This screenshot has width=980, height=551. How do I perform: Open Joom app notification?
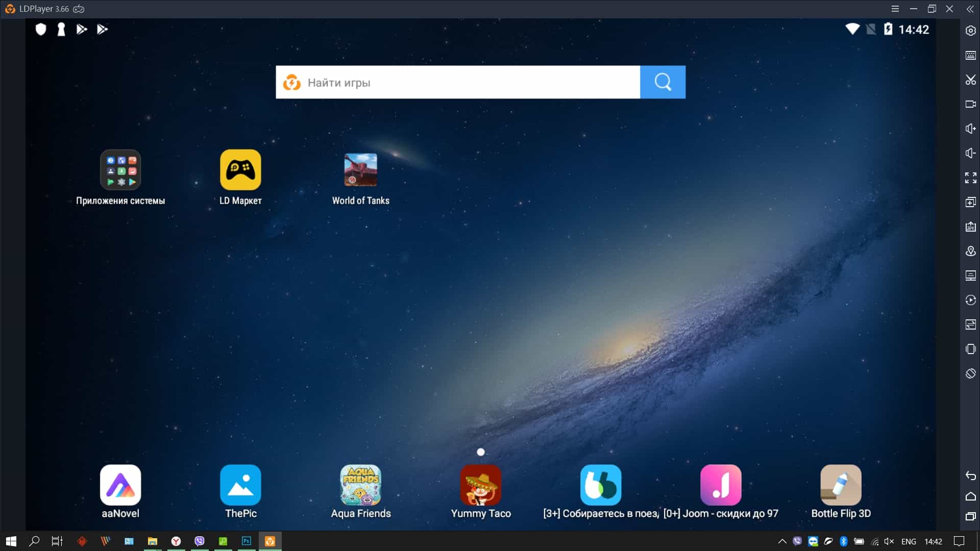pyautogui.click(x=720, y=484)
